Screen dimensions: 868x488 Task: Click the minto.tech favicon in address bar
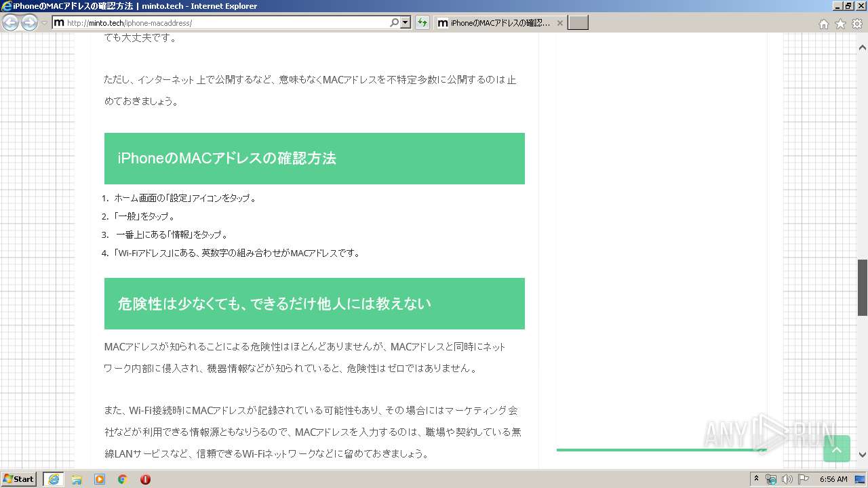click(59, 23)
